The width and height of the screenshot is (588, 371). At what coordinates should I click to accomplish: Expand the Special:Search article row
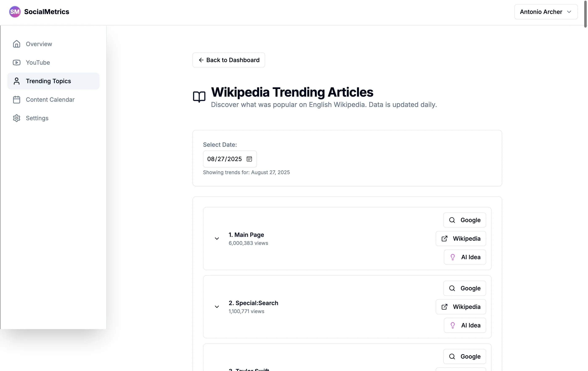pos(217,307)
